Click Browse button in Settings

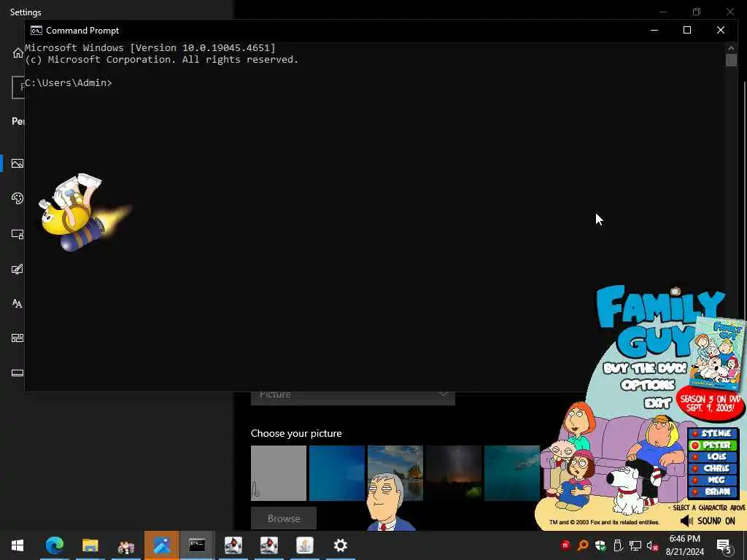coord(284,518)
